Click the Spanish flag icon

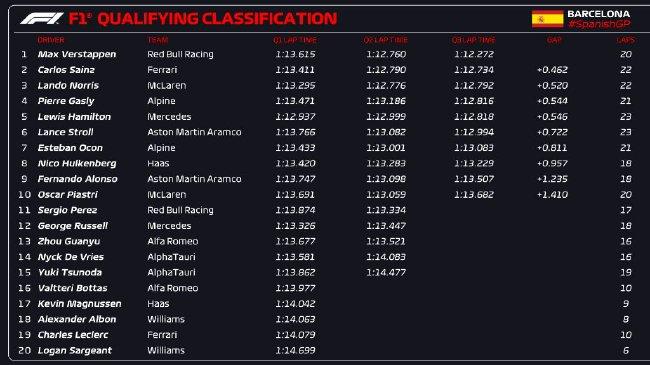547,19
